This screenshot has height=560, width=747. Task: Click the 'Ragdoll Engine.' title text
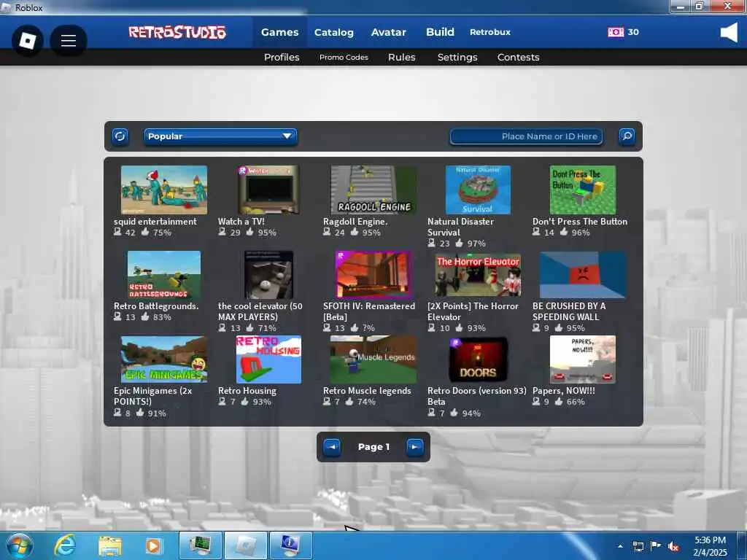pyautogui.click(x=355, y=222)
